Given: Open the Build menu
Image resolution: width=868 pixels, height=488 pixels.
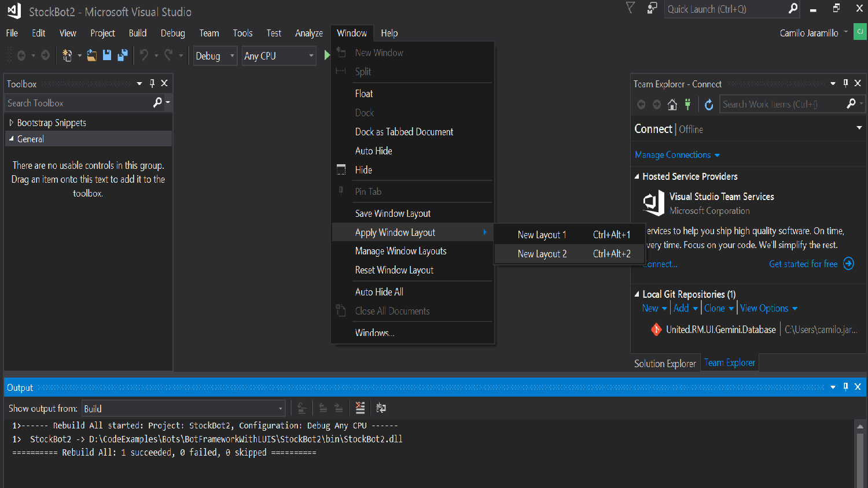Looking at the screenshot, I should [x=138, y=33].
